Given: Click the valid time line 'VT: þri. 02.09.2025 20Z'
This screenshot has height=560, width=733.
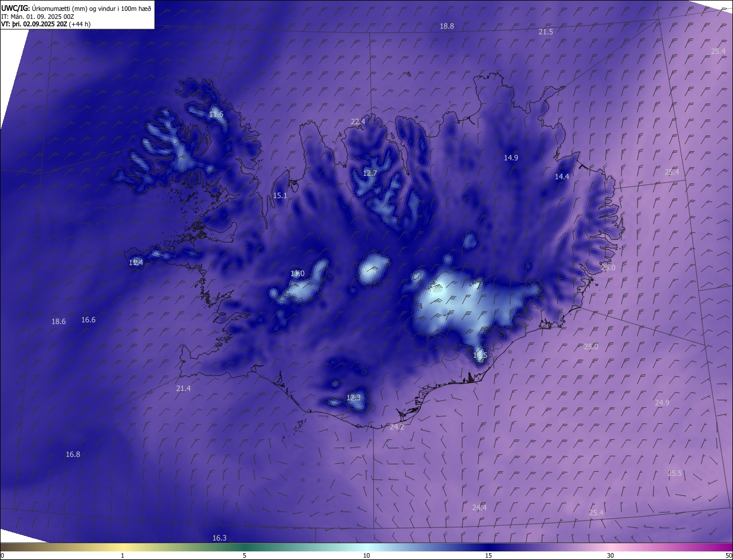Looking at the screenshot, I should [34, 24].
